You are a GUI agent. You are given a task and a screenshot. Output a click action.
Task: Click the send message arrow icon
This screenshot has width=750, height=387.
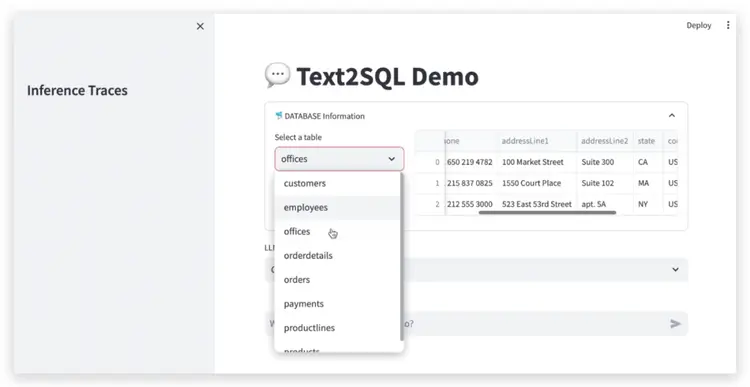(x=675, y=324)
